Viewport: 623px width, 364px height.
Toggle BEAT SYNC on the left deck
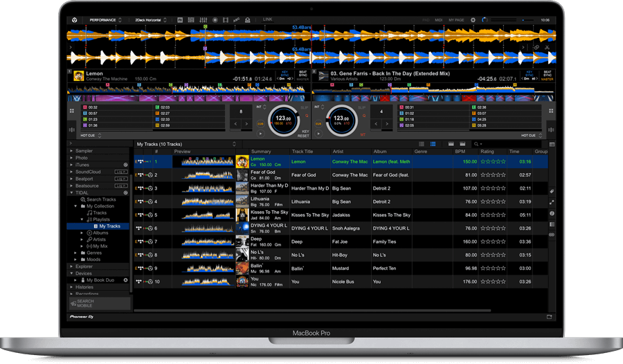coord(303,75)
